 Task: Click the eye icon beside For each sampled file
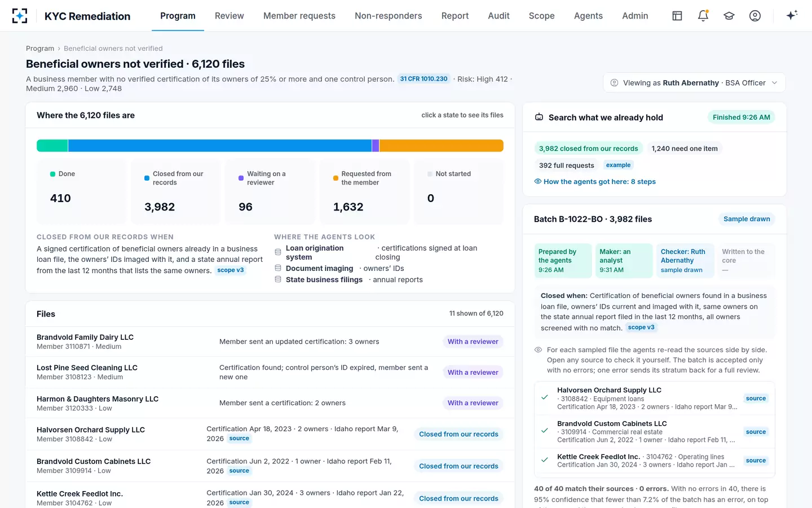[539, 350]
